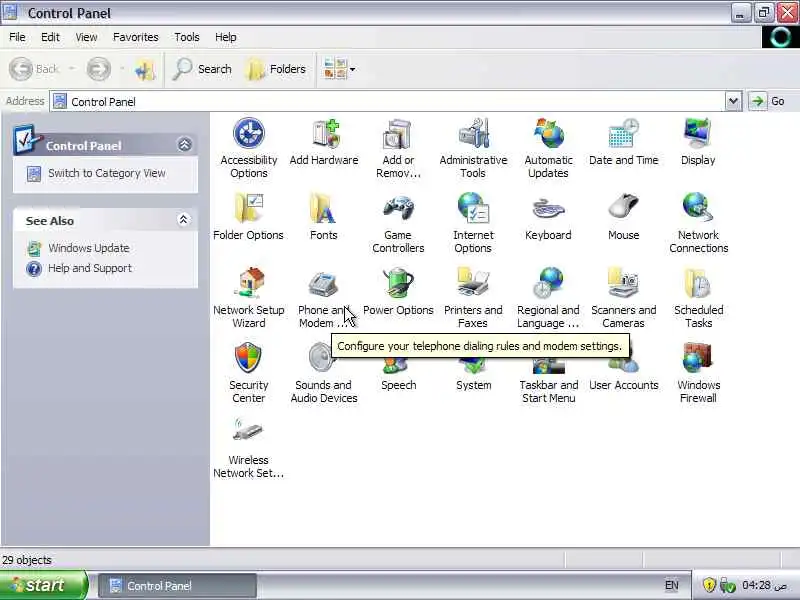
Task: Click the security shield tray icon
Action: coord(709,586)
